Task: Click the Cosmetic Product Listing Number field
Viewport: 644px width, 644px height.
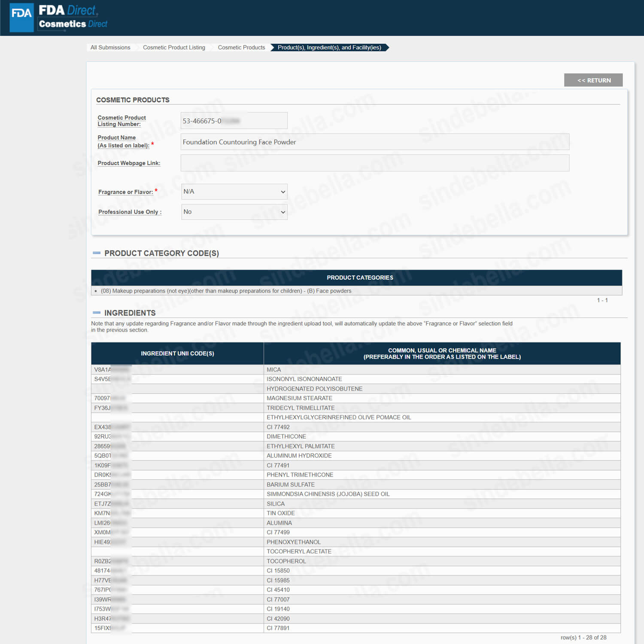Action: click(234, 121)
